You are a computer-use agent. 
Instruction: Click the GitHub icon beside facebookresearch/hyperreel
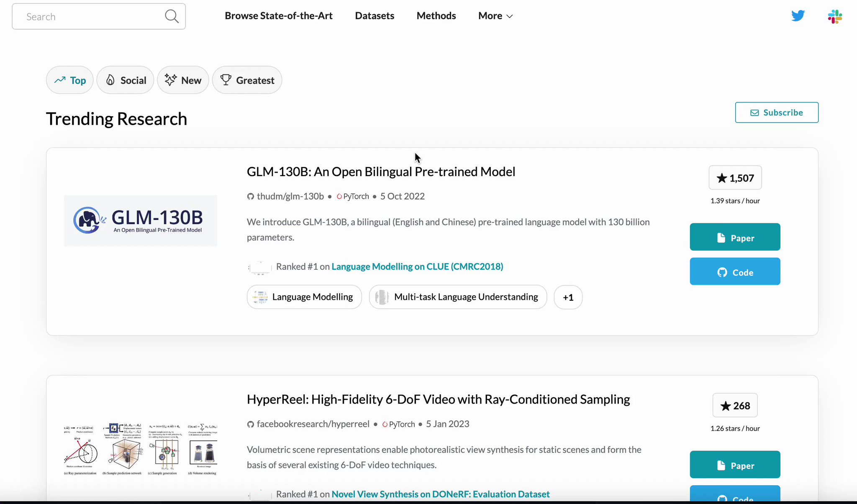point(250,424)
